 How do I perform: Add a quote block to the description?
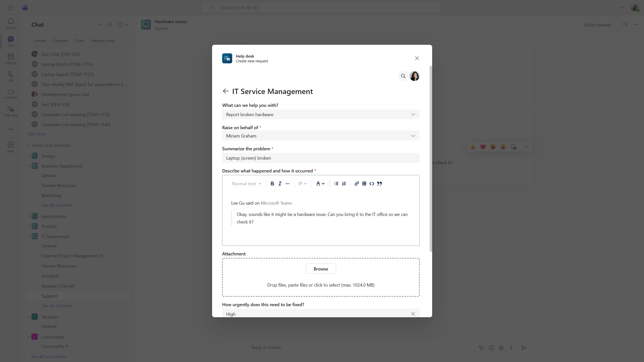(379, 184)
